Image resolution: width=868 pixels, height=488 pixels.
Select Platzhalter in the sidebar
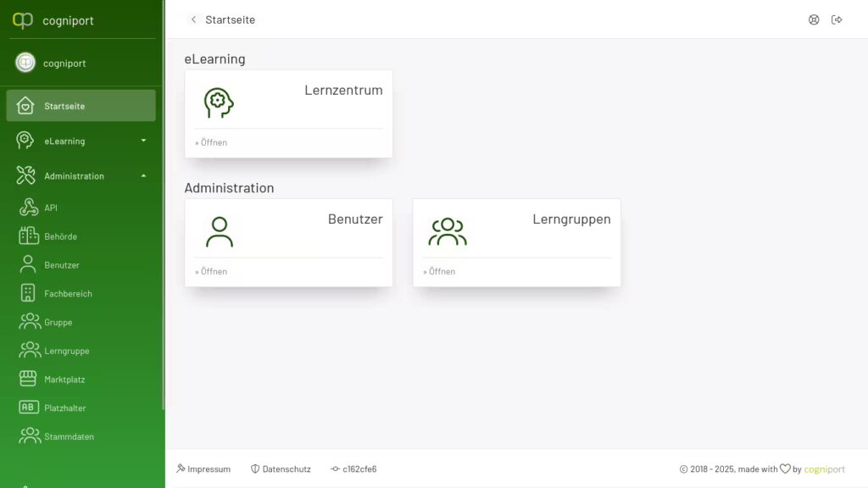(65, 408)
